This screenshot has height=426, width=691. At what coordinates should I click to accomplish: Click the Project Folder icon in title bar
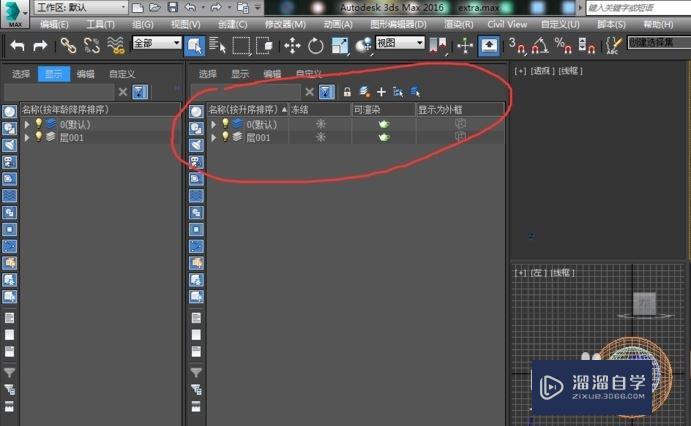pyautogui.click(x=243, y=7)
